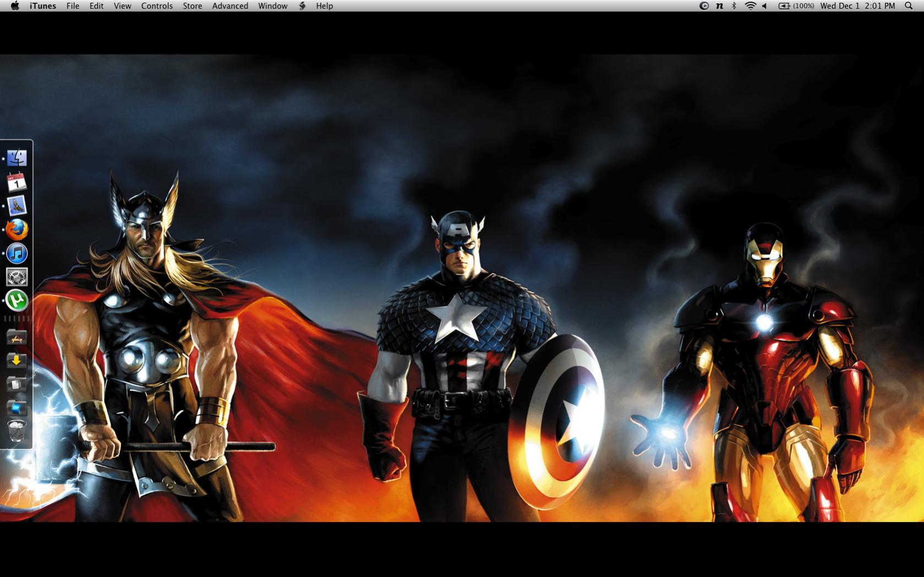This screenshot has width=924, height=577.
Task: Open Spotlight search
Action: pos(908,6)
